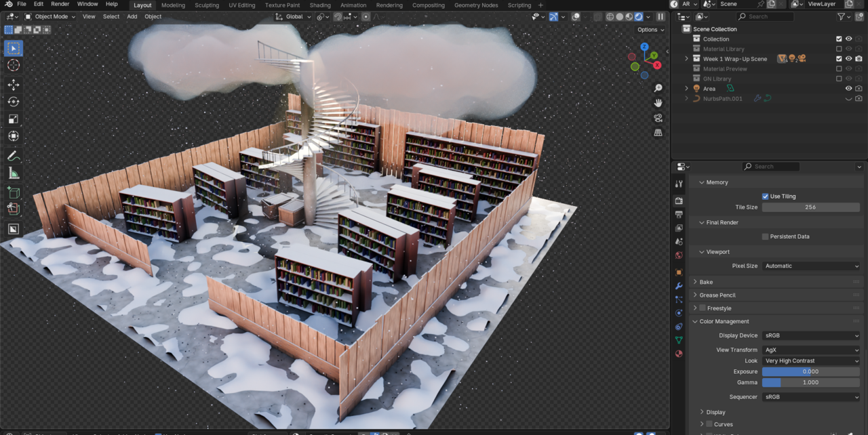Select the Rotate tool
The image size is (868, 435).
[x=13, y=102]
